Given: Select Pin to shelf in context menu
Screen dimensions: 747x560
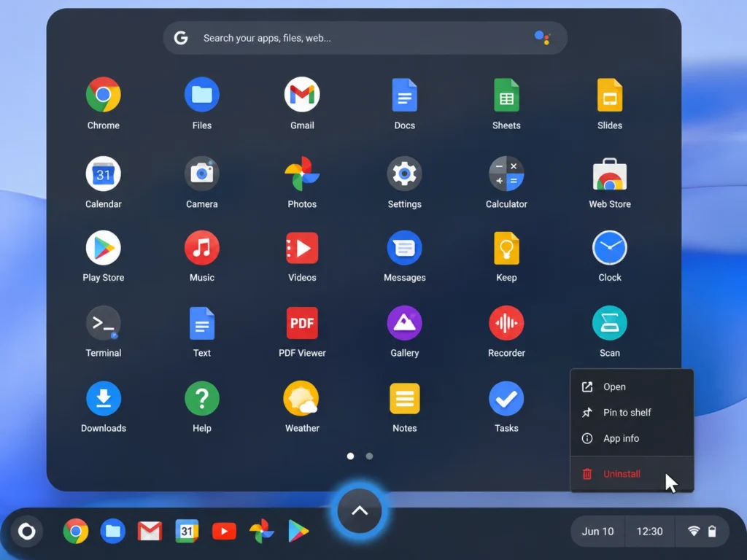Looking at the screenshot, I should pyautogui.click(x=632, y=413).
